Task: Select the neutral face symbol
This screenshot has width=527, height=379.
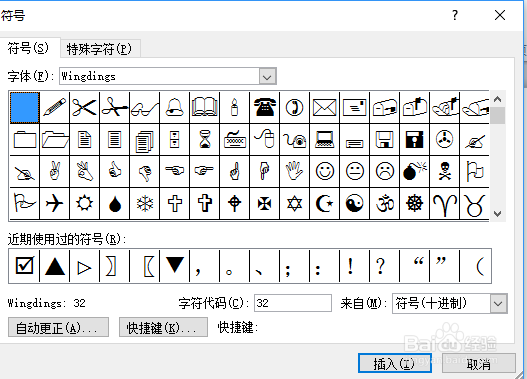Action: pos(354,171)
